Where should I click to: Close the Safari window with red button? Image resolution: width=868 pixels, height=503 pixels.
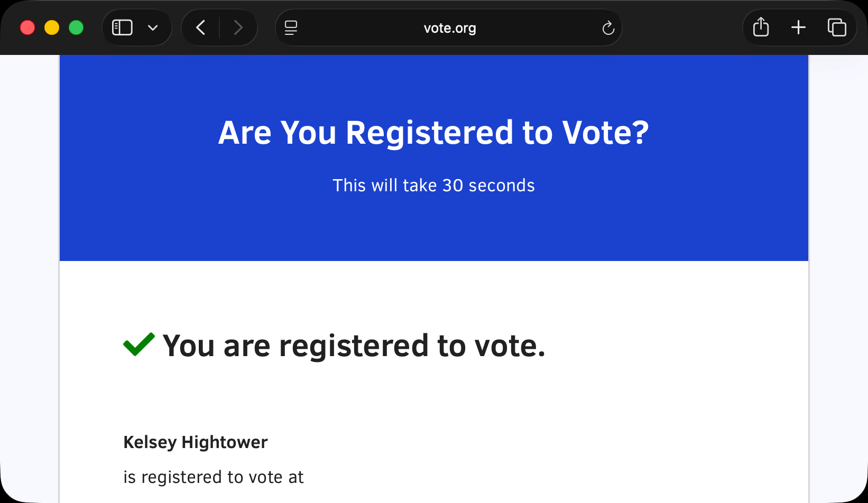(x=27, y=27)
